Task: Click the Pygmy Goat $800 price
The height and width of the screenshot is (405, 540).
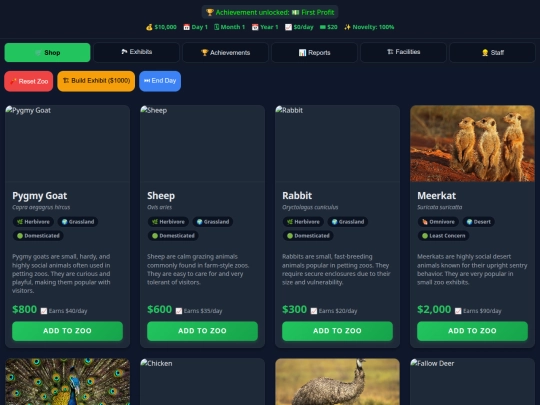Action: (x=24, y=309)
